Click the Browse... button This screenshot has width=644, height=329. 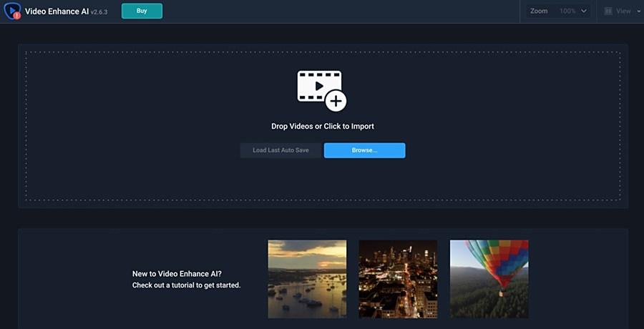tap(364, 150)
